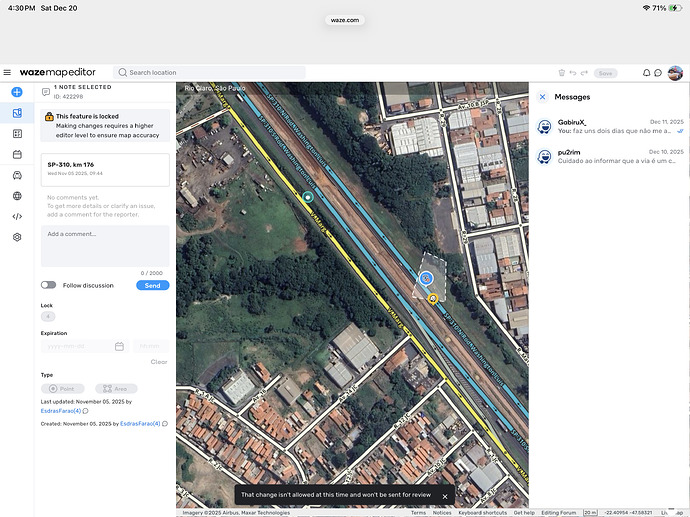
Task: Open the calendar events sidebar tab
Action: point(17,154)
